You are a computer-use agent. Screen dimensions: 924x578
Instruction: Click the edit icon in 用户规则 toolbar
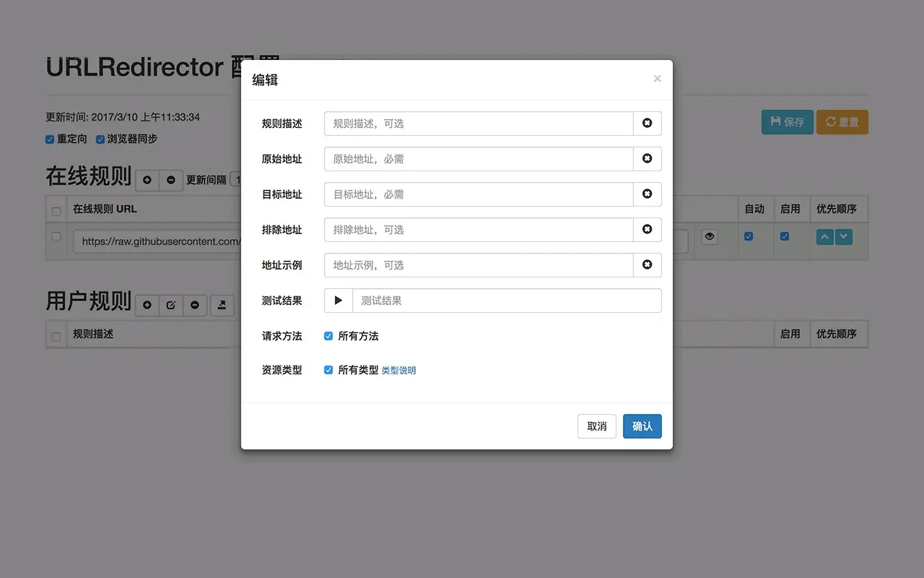click(x=171, y=305)
